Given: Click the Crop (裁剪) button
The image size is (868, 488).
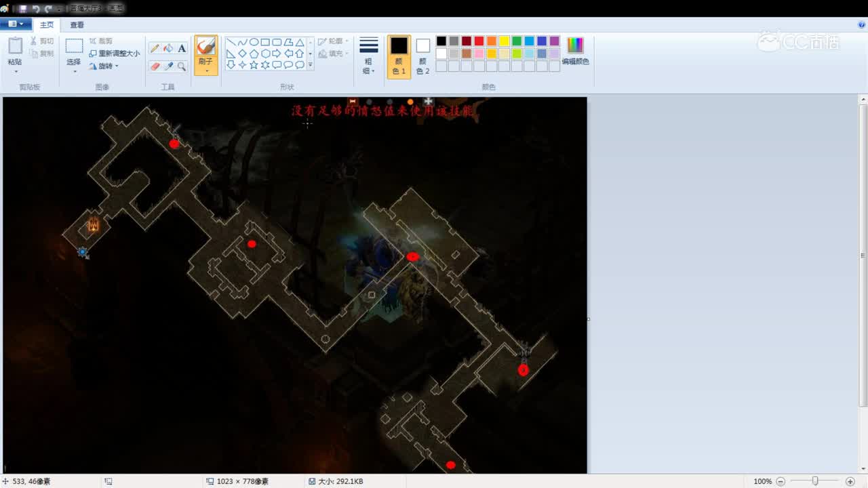Looking at the screenshot, I should [x=102, y=41].
